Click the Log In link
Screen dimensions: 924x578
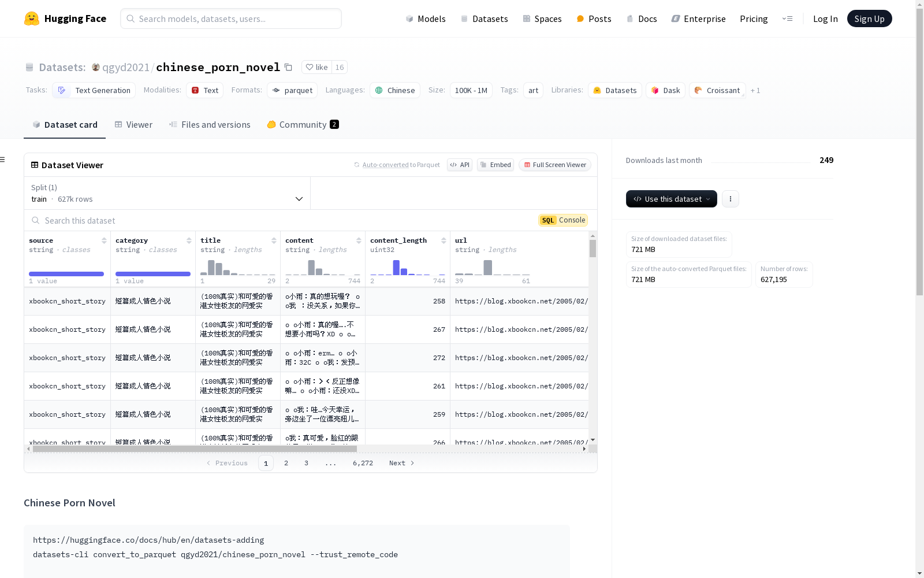(825, 18)
